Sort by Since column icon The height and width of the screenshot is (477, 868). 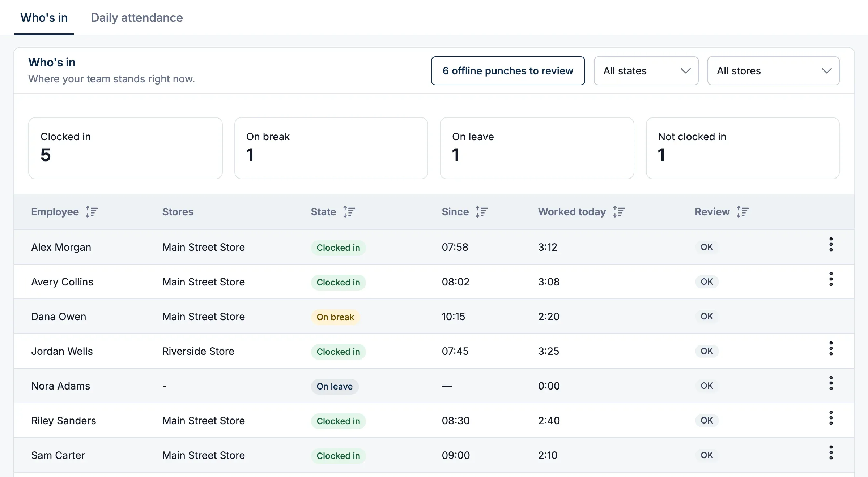(x=481, y=212)
